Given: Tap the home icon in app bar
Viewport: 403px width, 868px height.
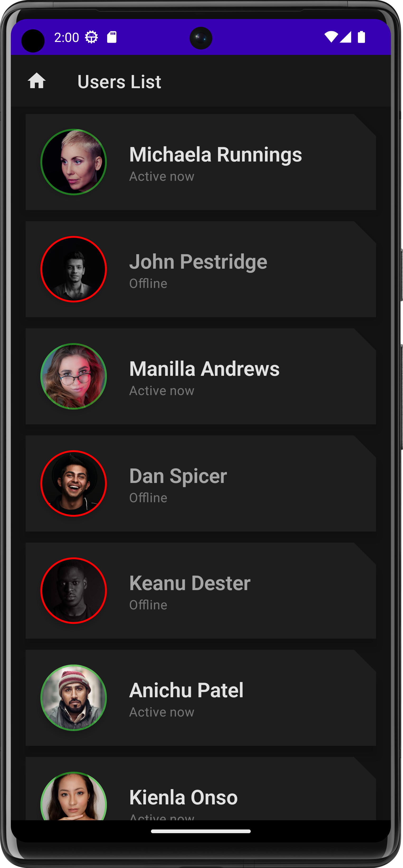Looking at the screenshot, I should [x=37, y=81].
